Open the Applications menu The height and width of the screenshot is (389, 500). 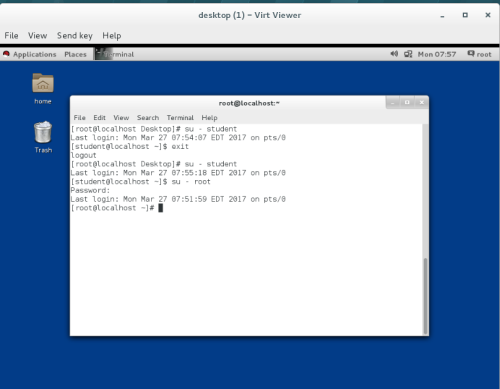point(34,54)
